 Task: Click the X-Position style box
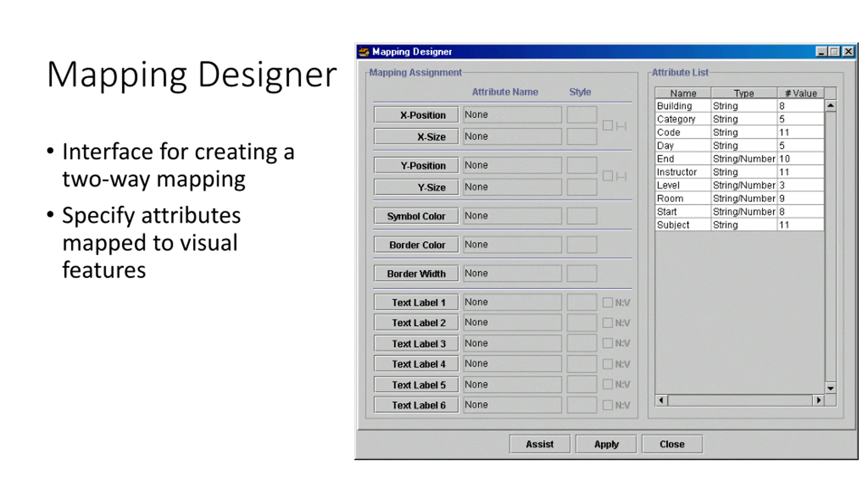point(582,115)
